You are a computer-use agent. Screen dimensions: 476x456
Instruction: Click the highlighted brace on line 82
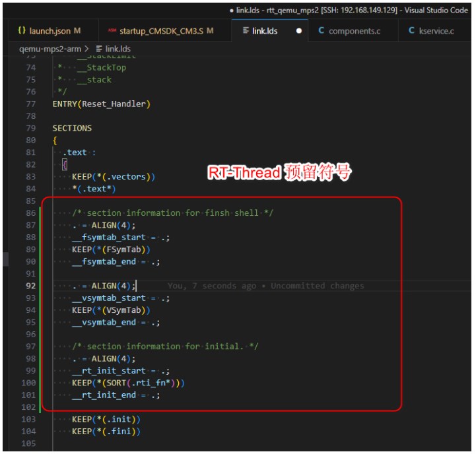pyautogui.click(x=65, y=165)
